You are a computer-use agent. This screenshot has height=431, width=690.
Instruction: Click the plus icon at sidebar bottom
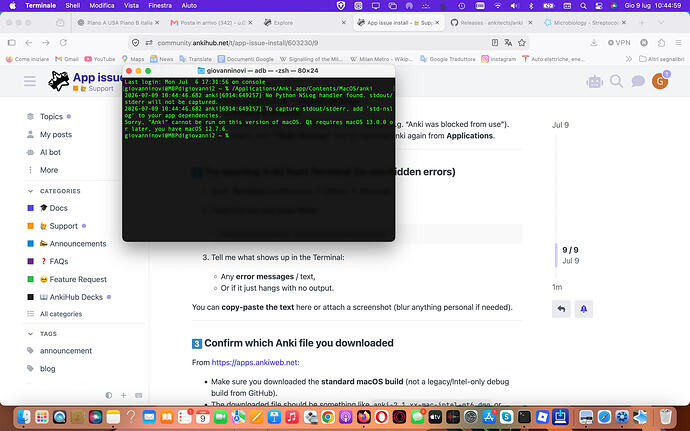[124, 395]
